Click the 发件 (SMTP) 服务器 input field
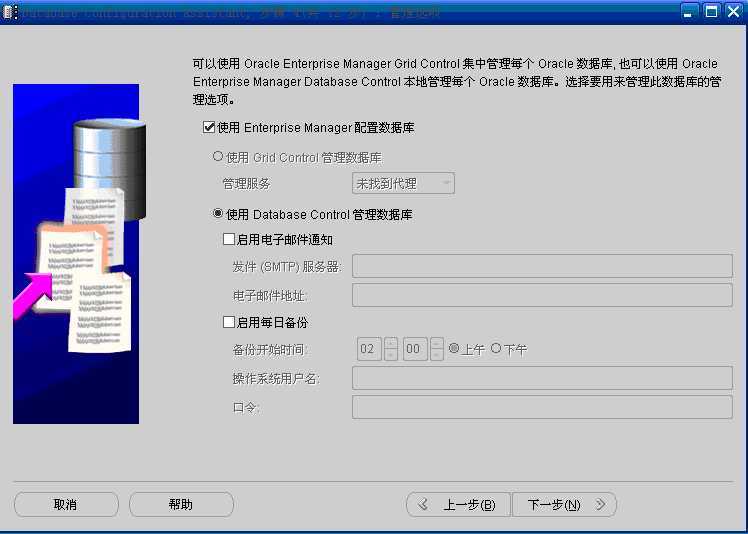The height and width of the screenshot is (534, 748). point(542,266)
